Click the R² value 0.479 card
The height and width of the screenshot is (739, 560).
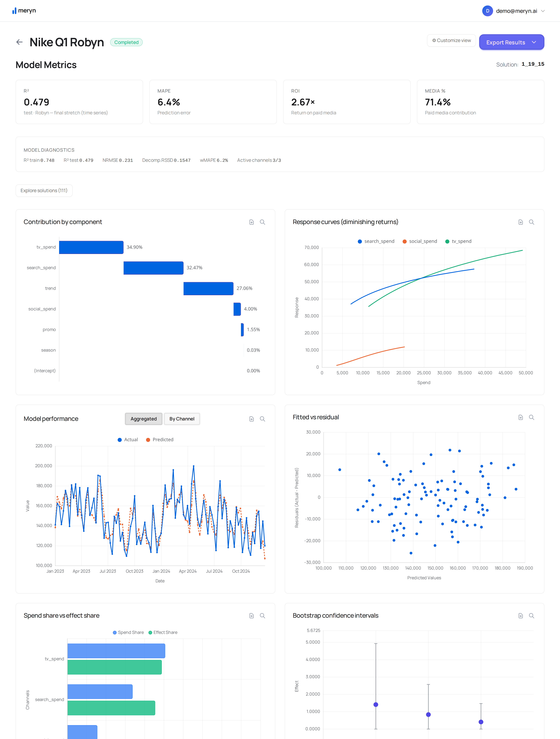pos(79,102)
